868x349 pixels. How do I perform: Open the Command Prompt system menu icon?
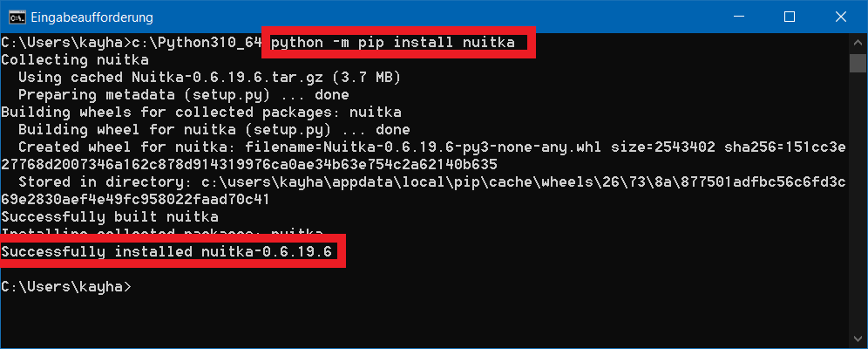point(16,17)
